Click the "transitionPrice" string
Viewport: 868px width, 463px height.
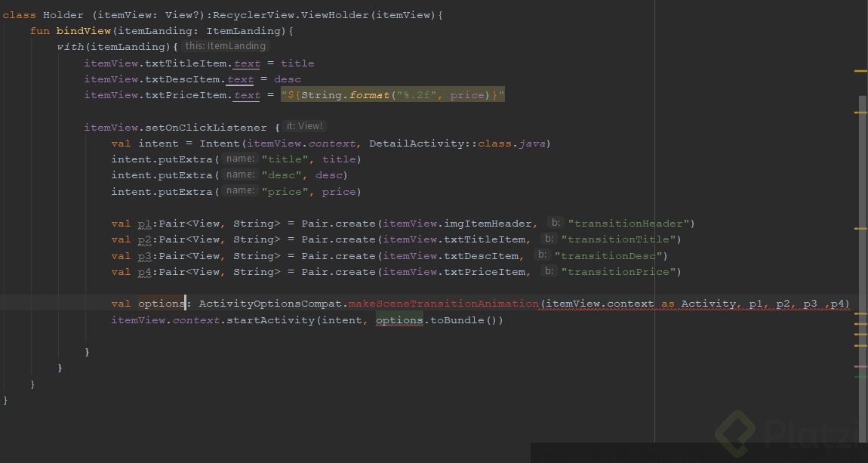(618, 272)
